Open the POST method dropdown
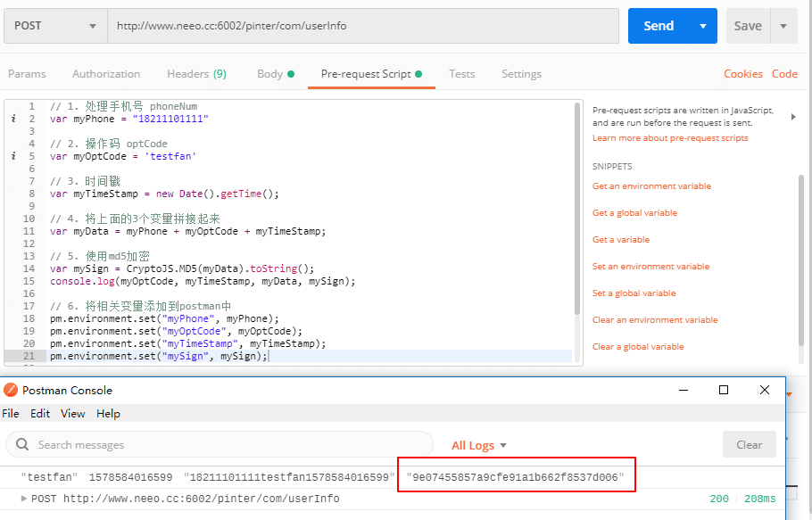Screen dimensions: 812x520 (x=55, y=26)
